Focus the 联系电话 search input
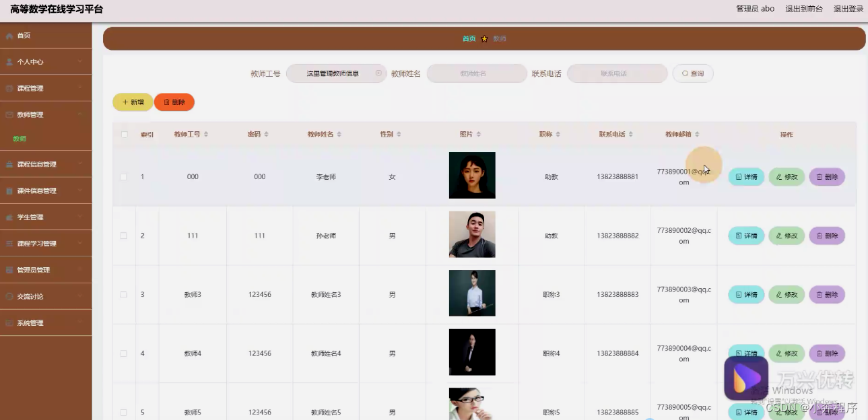 617,73
